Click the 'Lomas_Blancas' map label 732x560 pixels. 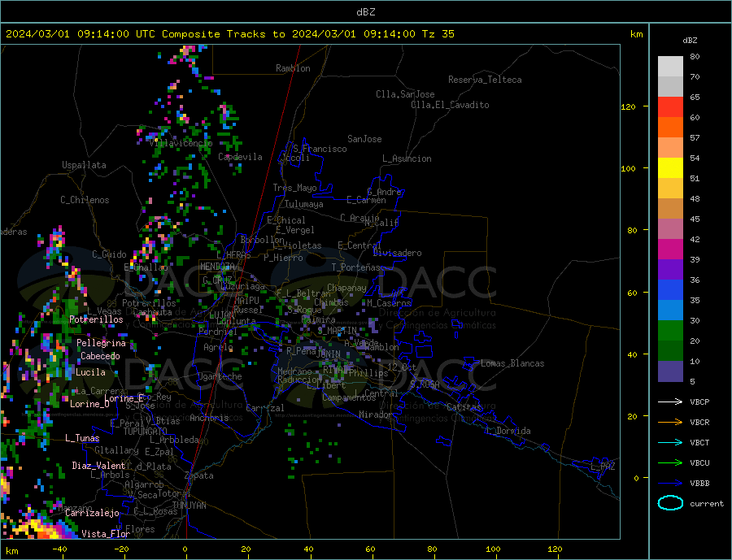(x=512, y=363)
